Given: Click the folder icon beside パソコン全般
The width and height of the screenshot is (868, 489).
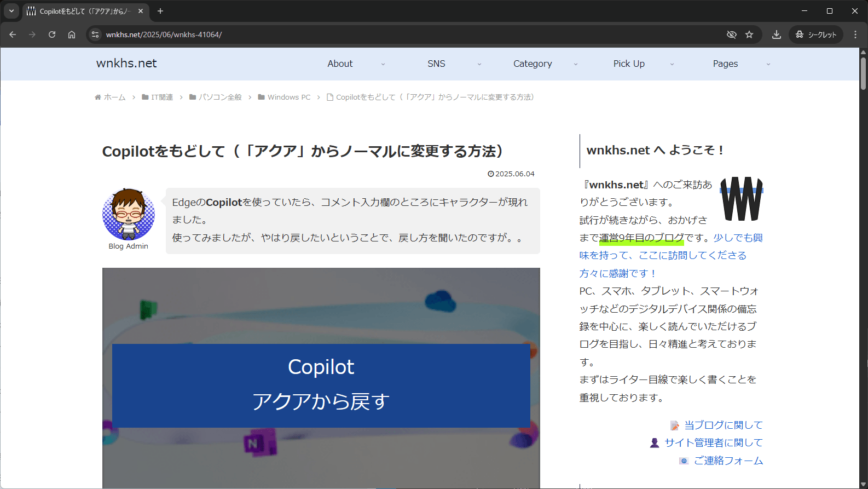Looking at the screenshot, I should pyautogui.click(x=193, y=97).
